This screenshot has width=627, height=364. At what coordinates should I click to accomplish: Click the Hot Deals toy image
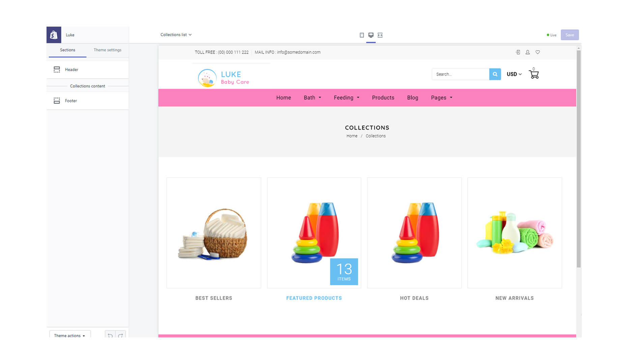pos(414,233)
